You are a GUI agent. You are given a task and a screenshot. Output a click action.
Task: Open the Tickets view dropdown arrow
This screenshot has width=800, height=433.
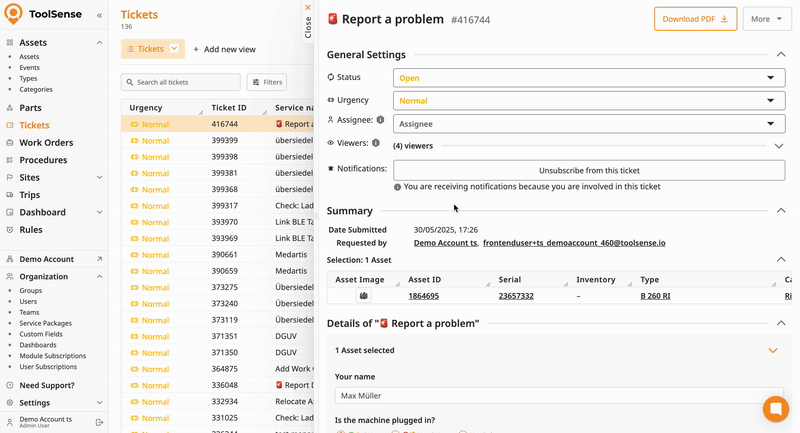pos(174,48)
